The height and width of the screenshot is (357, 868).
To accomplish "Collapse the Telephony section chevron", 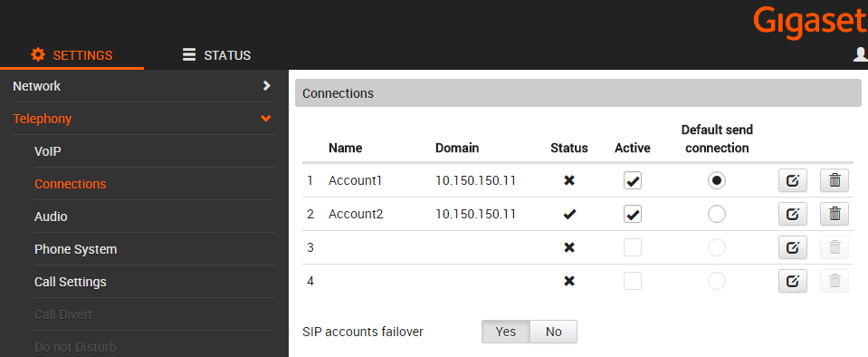I will coord(266,119).
